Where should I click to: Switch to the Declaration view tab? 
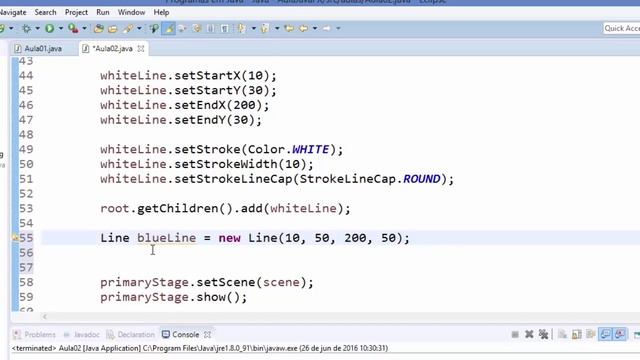tap(131, 335)
